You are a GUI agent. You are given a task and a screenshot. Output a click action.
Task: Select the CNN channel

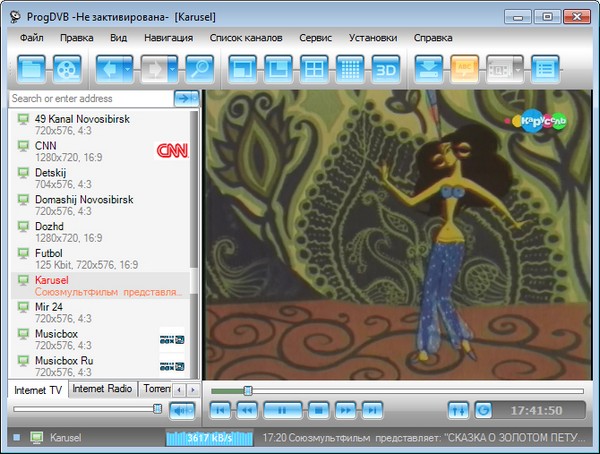pos(45,145)
